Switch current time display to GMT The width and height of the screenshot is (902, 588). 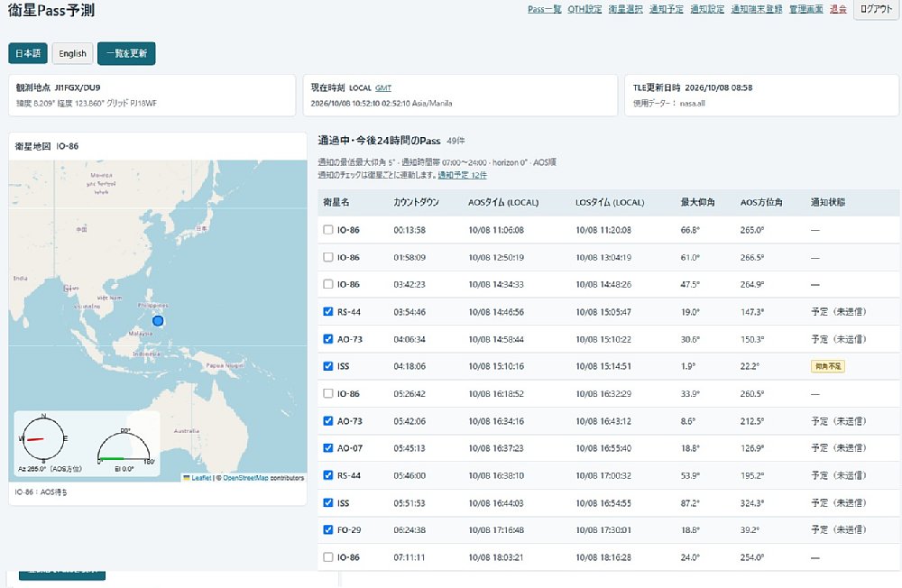383,88
